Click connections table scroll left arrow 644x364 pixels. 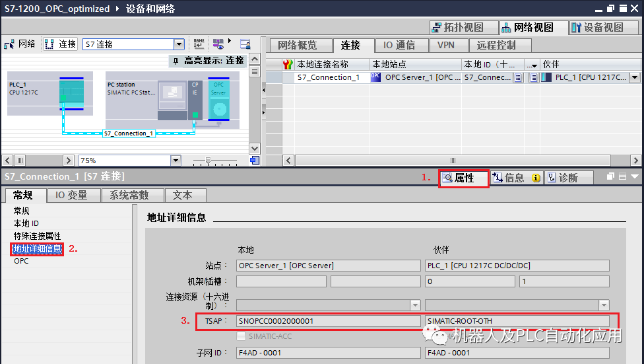[288, 161]
